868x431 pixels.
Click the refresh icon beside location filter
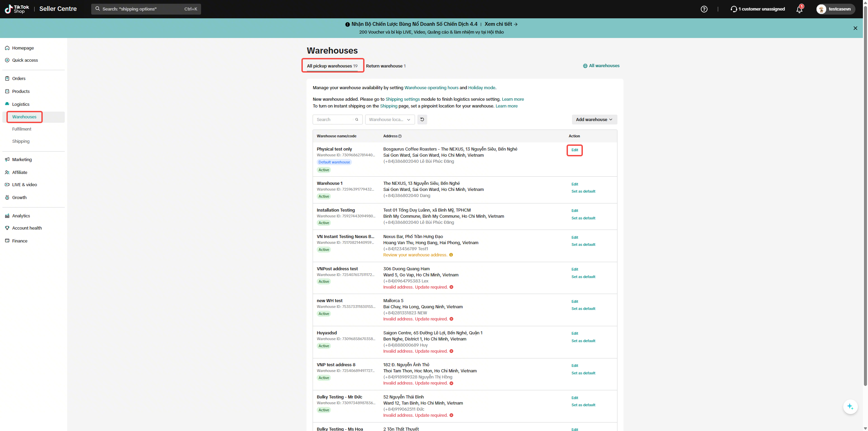(x=422, y=119)
